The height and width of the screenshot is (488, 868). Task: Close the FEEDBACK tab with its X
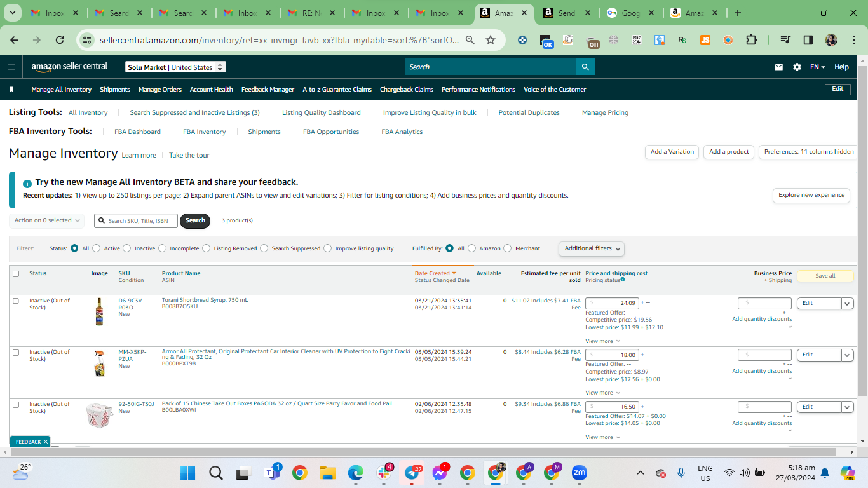point(46,442)
